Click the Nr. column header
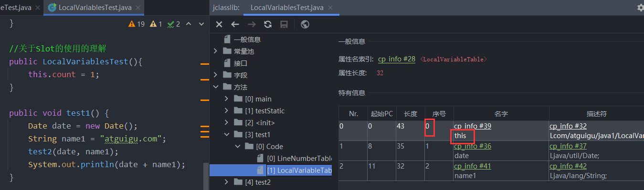Screen dimensions: 644x190 (353, 114)
